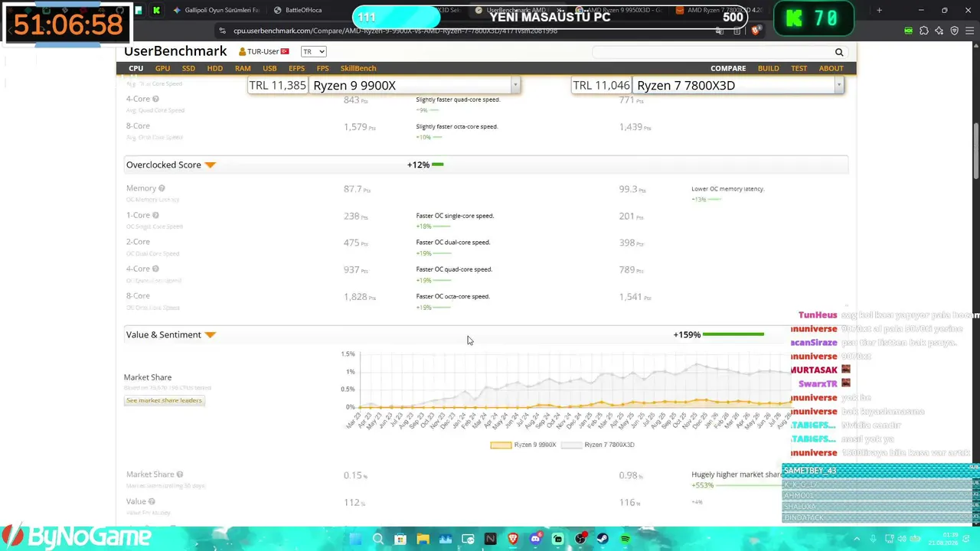The width and height of the screenshot is (980, 551).
Task: Switch to the SSD category
Action: coord(188,68)
